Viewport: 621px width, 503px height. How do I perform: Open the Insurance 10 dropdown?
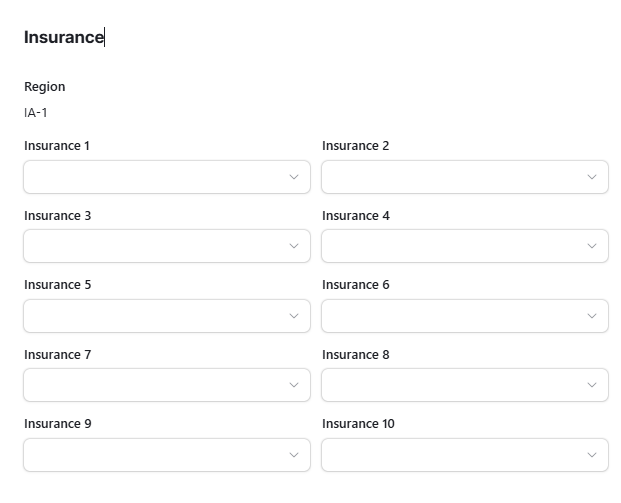pyautogui.click(x=465, y=455)
